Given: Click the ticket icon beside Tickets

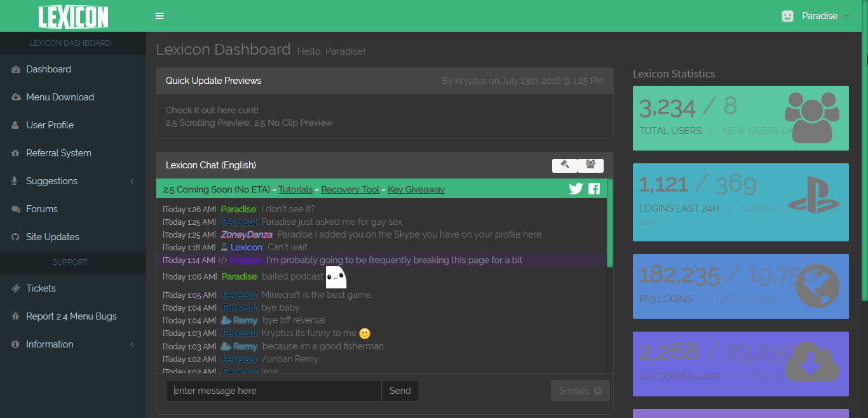Looking at the screenshot, I should tap(16, 288).
